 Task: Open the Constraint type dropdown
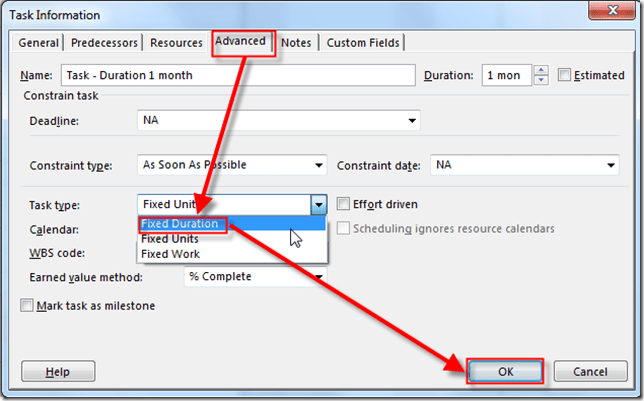(x=319, y=165)
